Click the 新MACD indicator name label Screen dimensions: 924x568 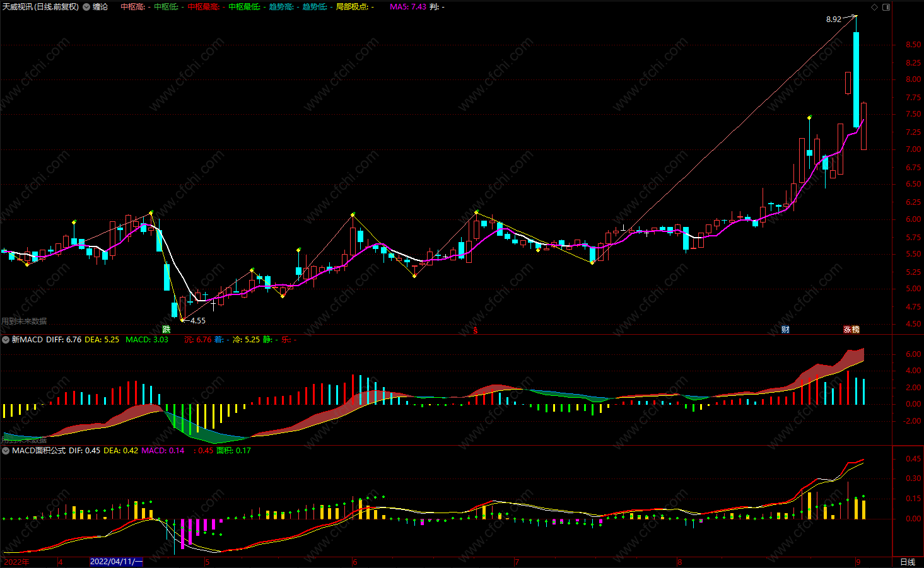(27, 340)
